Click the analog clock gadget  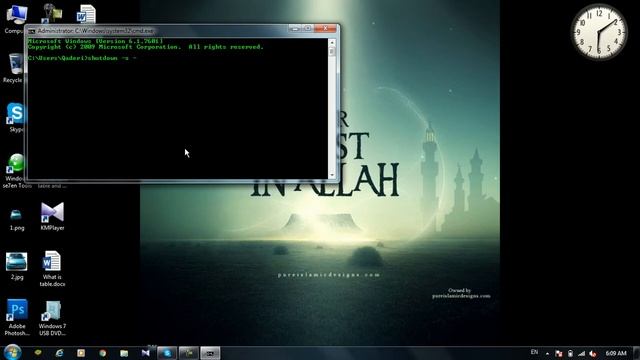(x=599, y=32)
